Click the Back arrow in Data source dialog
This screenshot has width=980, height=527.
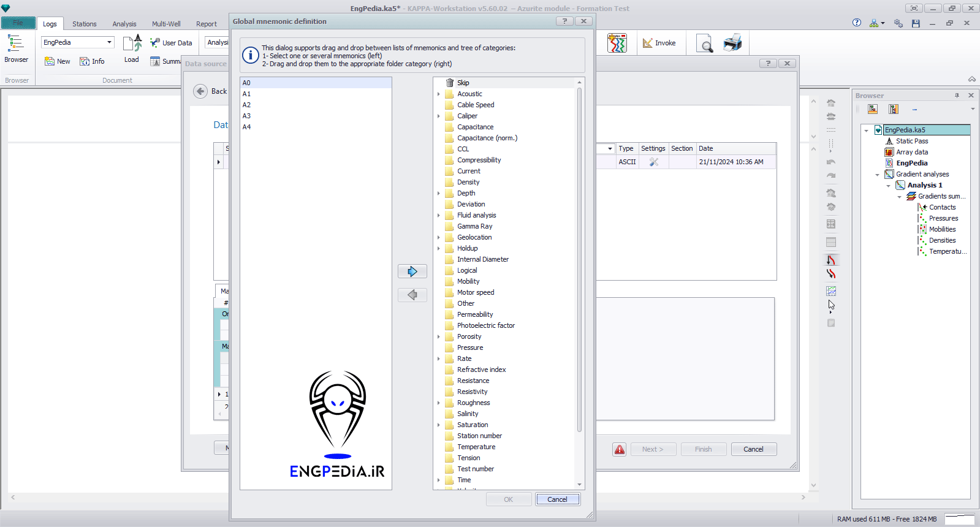(200, 91)
